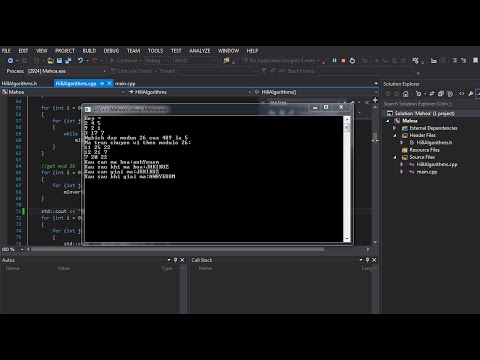This screenshot has height=360, width=480.
Task: Click the Undo icon
Action: pos(80,60)
